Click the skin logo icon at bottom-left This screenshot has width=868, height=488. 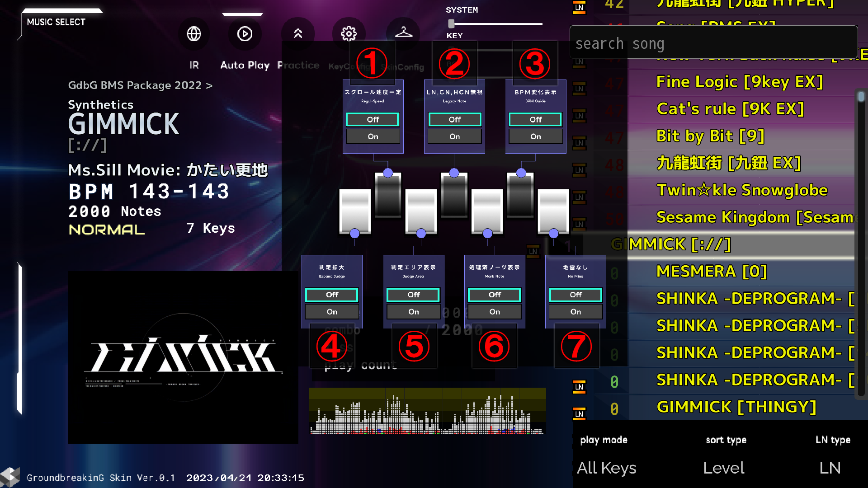10,477
